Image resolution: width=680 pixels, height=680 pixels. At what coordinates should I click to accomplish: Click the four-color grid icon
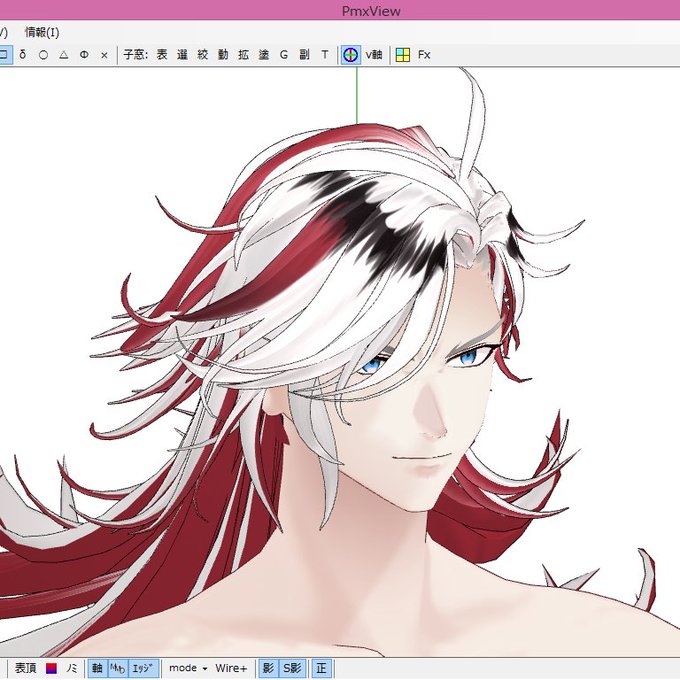403,55
